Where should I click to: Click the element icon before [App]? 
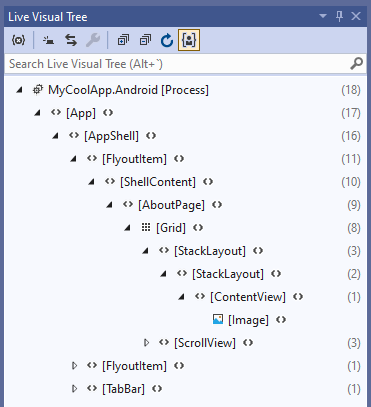click(x=56, y=113)
